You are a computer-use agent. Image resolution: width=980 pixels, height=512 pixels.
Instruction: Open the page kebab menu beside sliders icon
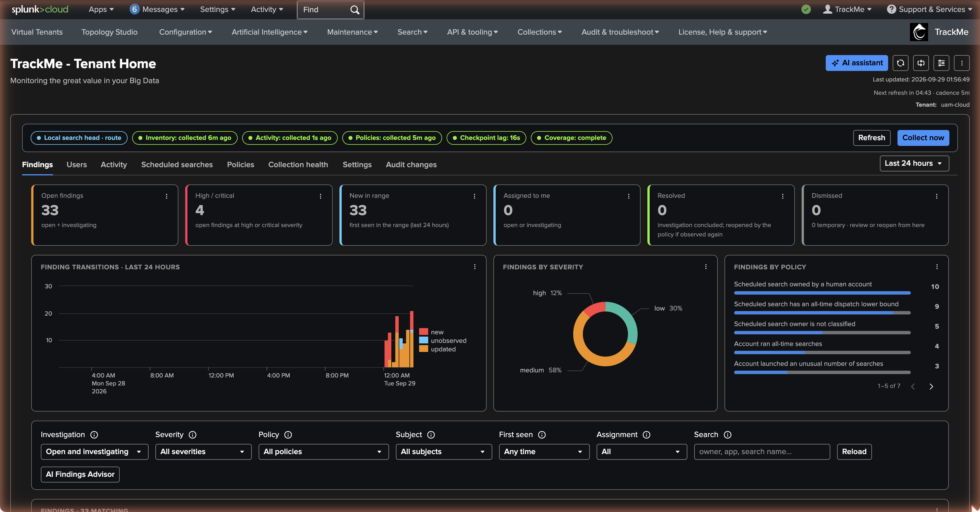pos(962,63)
